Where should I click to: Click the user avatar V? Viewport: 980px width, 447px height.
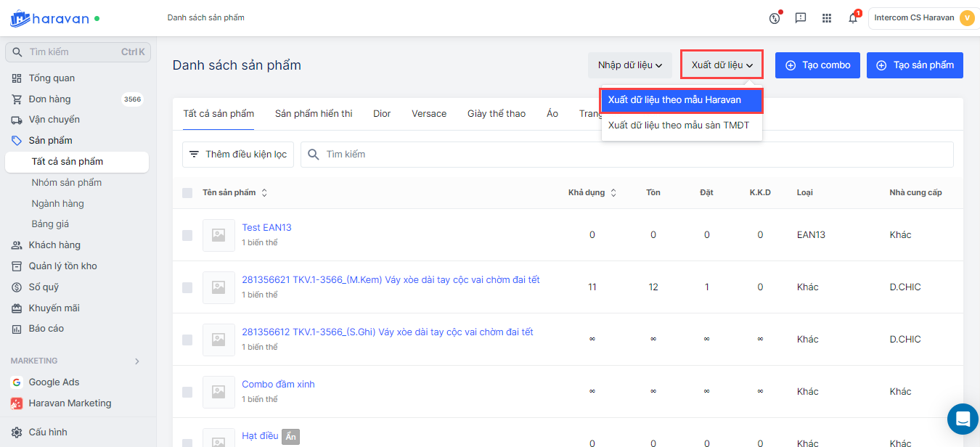pyautogui.click(x=967, y=18)
